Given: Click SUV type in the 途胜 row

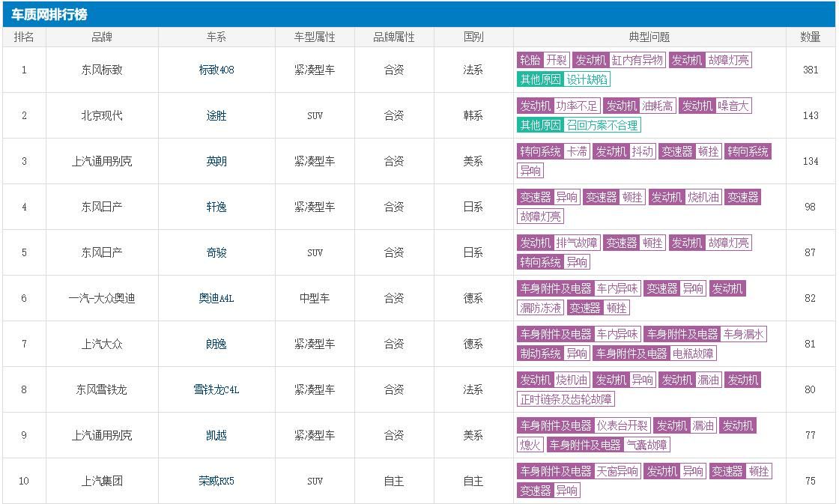Looking at the screenshot, I should pyautogui.click(x=315, y=115).
